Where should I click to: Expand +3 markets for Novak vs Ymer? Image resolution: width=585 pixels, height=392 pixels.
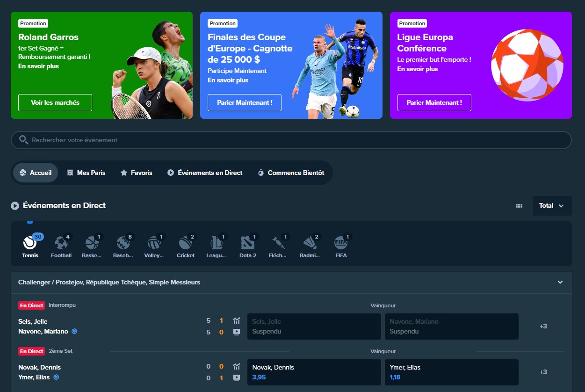(543, 372)
